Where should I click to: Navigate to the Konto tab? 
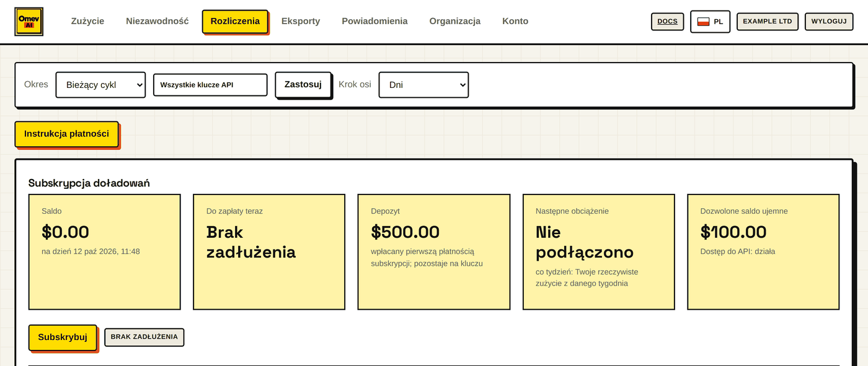point(515,21)
